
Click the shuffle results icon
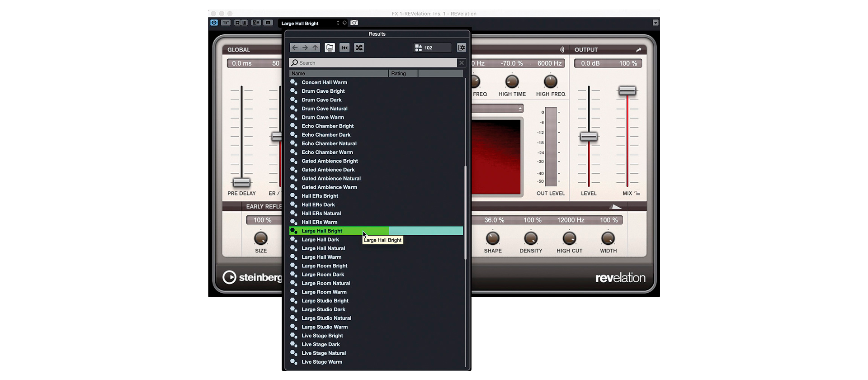(359, 47)
